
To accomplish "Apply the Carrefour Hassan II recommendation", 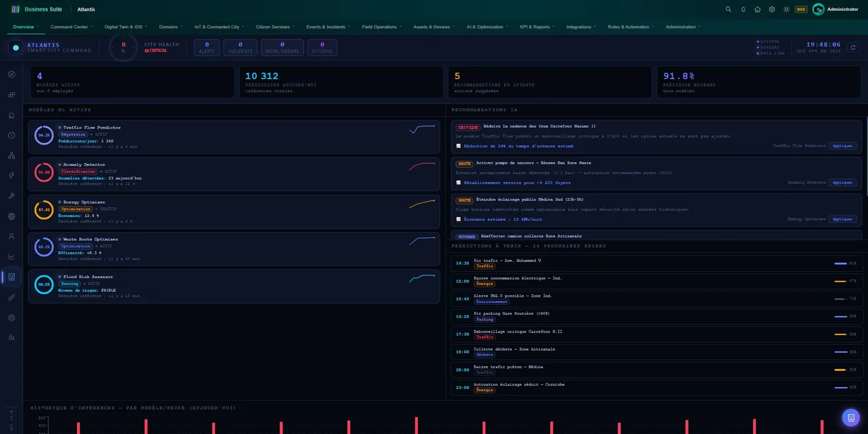I will click(x=843, y=146).
